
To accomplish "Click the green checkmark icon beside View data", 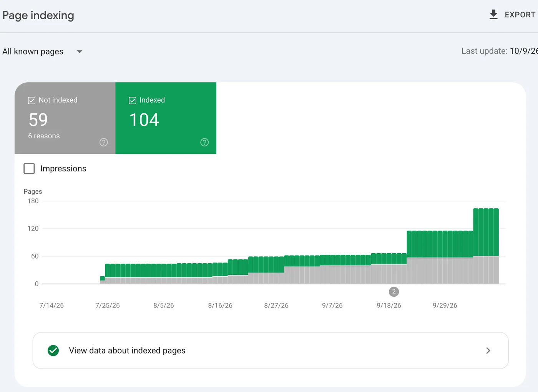I will pos(53,350).
